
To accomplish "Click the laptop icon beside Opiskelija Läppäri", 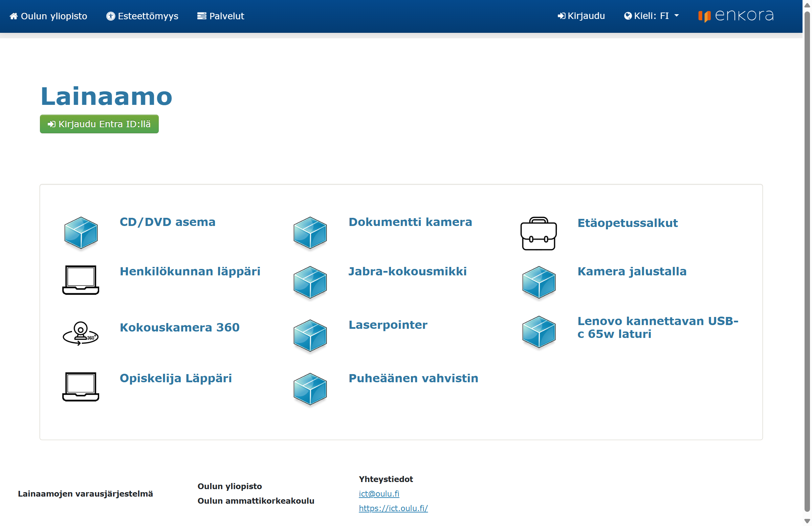I will point(81,387).
